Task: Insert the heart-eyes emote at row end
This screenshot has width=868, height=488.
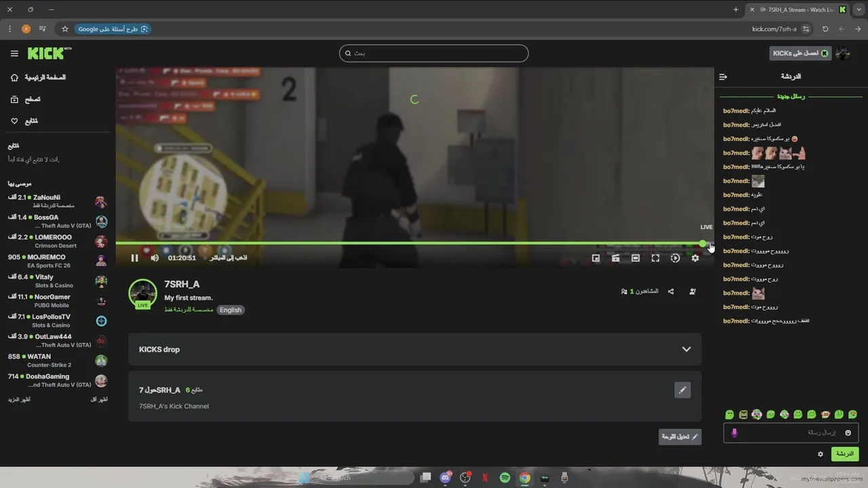Action: click(852, 414)
